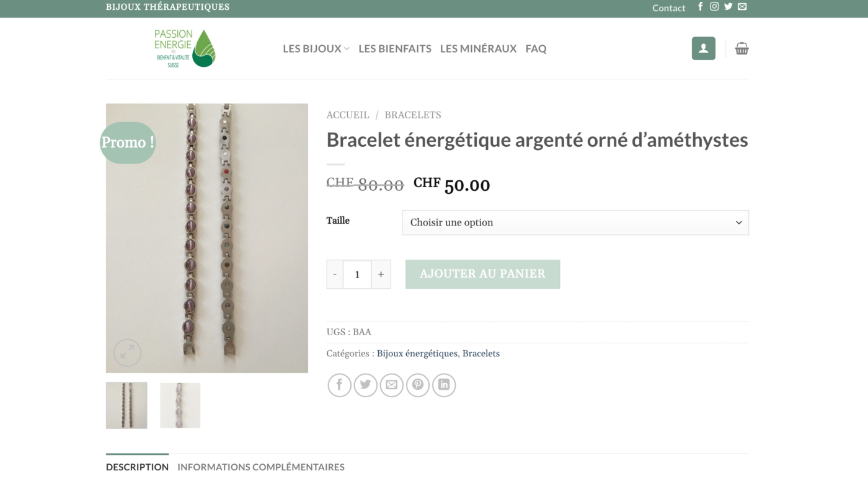The height and width of the screenshot is (479, 868).
Task: Share product on LinkedIn
Action: 444,385
